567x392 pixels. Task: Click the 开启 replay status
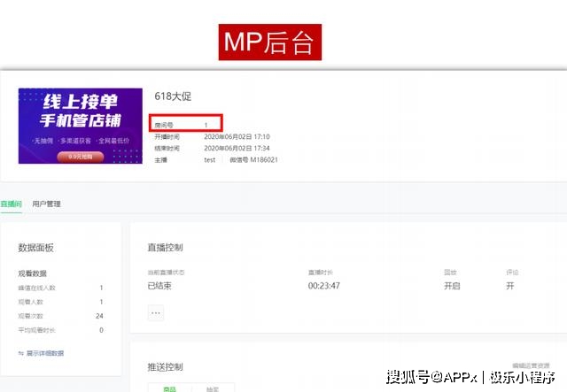[x=452, y=286]
